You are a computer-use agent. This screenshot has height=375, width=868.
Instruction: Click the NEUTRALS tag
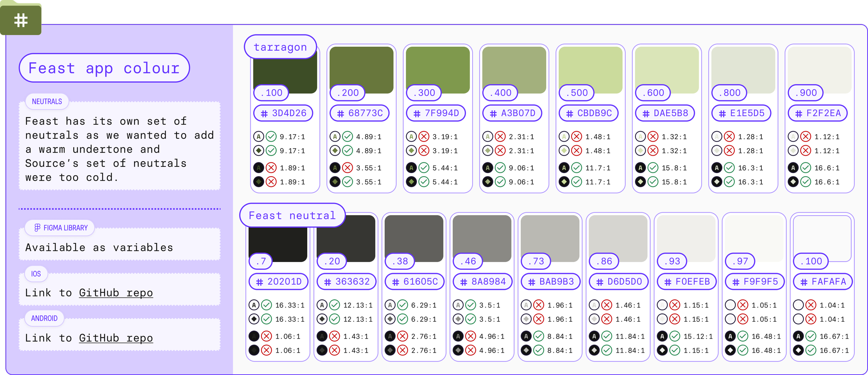[x=47, y=101]
